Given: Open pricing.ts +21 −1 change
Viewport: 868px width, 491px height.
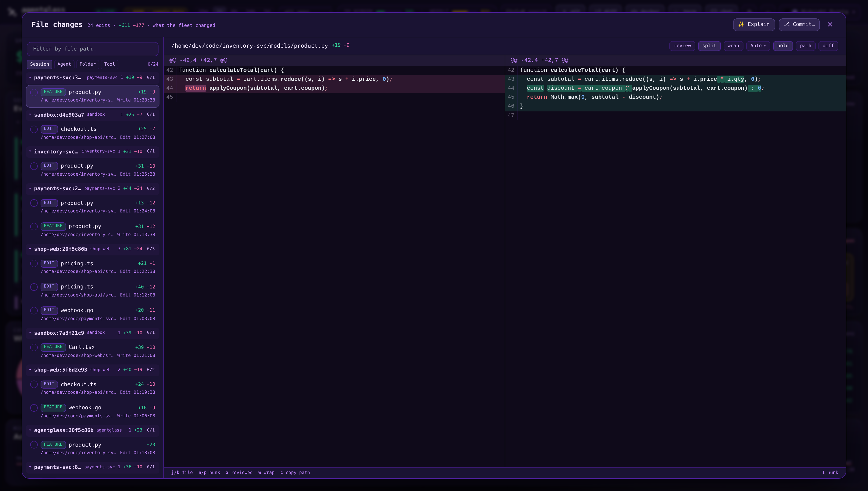Looking at the screenshot, I should pos(93,267).
